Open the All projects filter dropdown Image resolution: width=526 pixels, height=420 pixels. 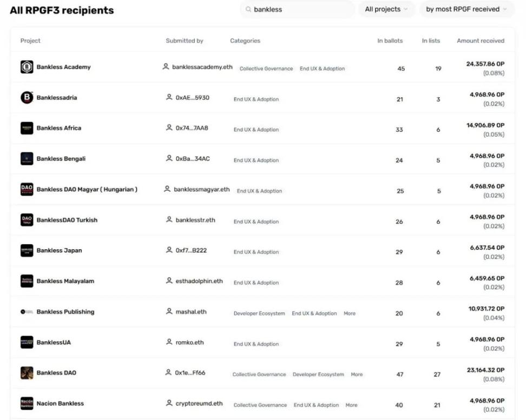click(x=386, y=9)
